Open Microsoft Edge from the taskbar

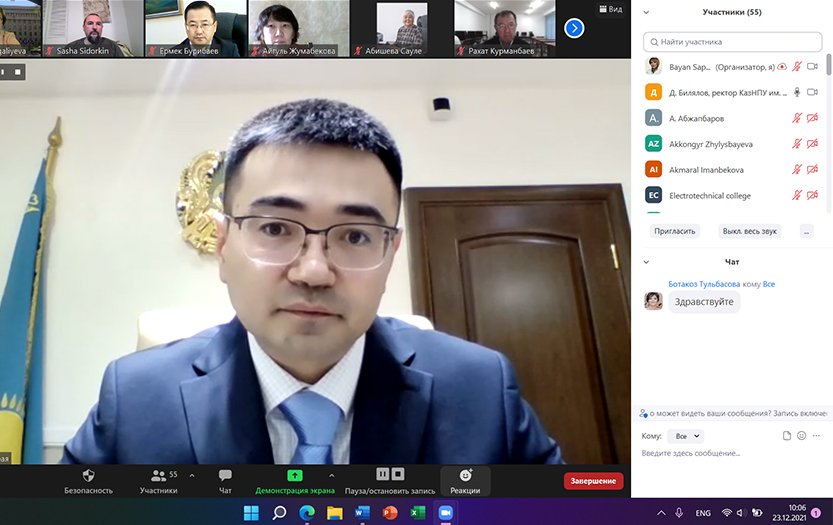click(307, 513)
